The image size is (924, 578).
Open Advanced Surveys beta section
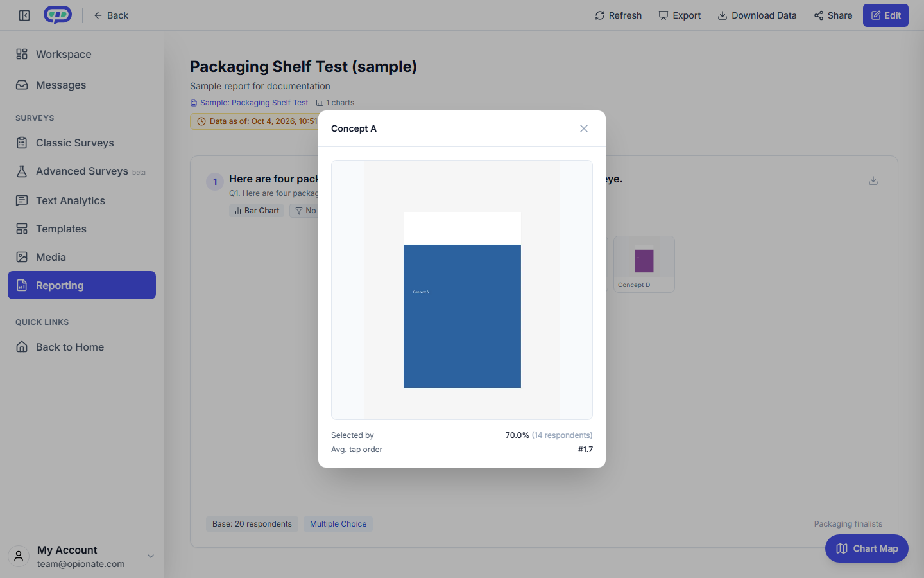(x=81, y=171)
